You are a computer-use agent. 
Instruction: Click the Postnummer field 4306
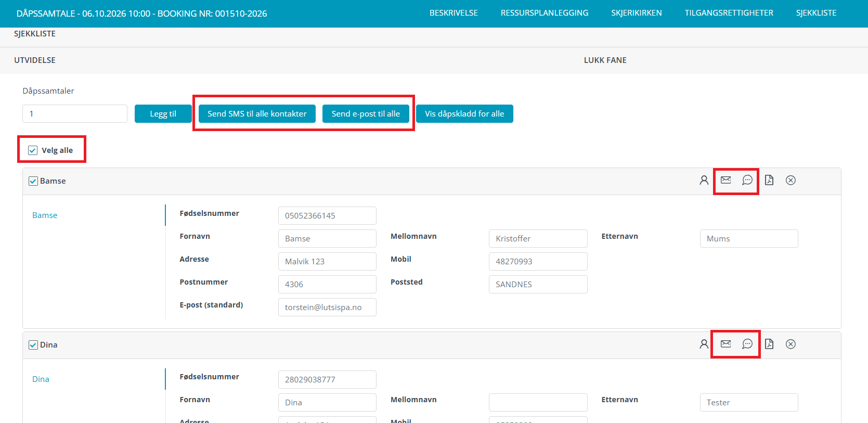(x=327, y=284)
